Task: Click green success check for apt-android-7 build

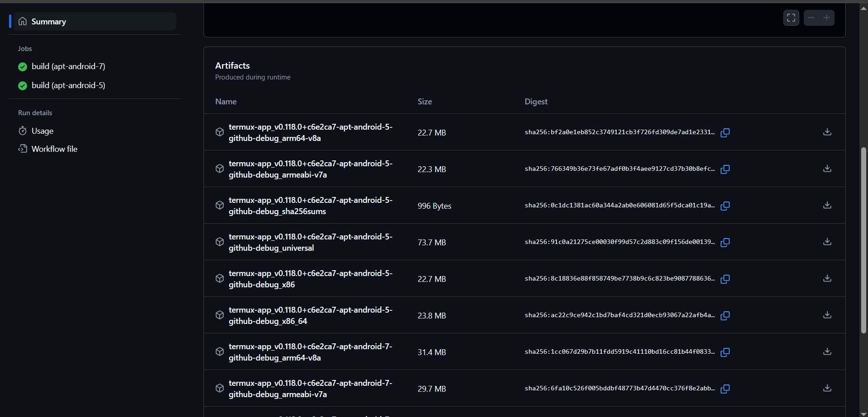Action: (x=23, y=67)
